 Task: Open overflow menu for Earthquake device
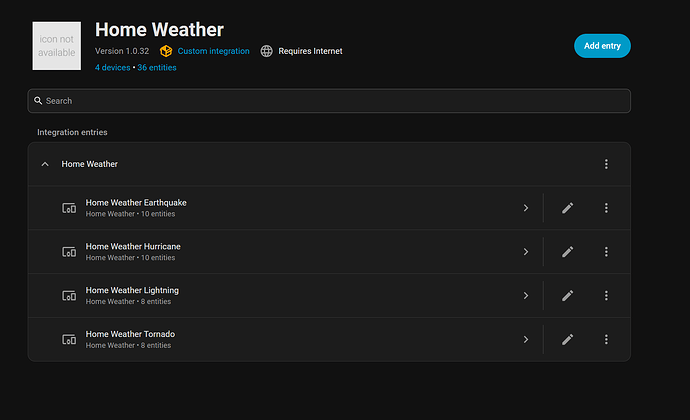[x=606, y=208]
